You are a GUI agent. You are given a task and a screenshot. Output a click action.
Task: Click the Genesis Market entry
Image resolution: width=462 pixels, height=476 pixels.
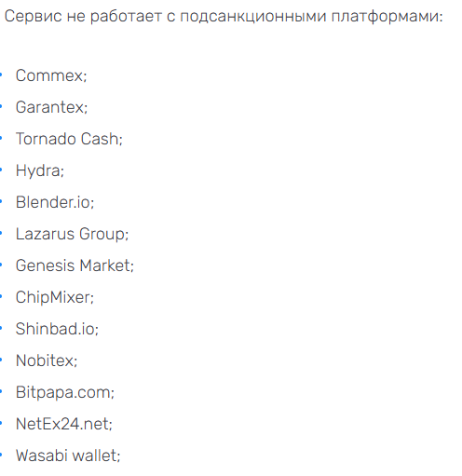point(75,265)
